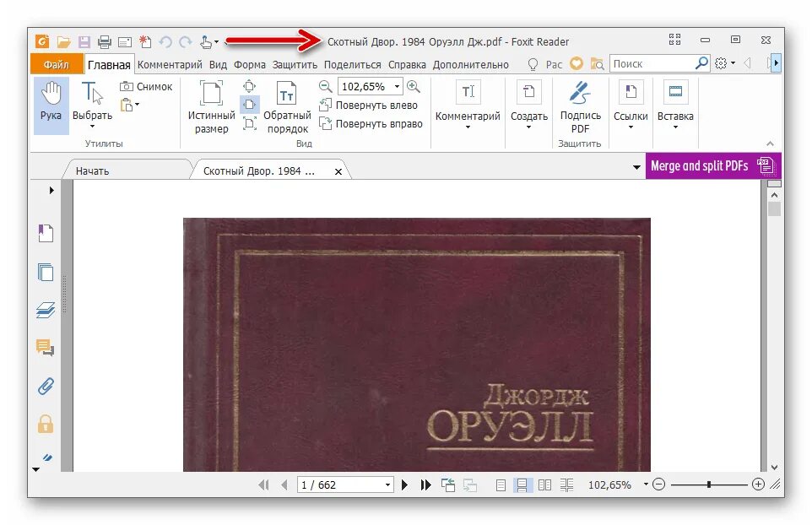Run search with the magnifier icon
Viewport: 812px width, 525px height.
point(701,63)
